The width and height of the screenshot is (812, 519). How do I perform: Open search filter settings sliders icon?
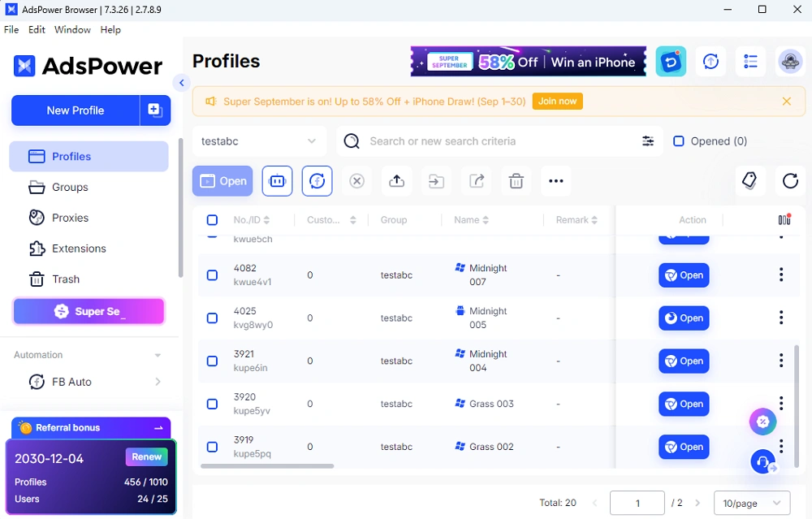[x=648, y=141]
